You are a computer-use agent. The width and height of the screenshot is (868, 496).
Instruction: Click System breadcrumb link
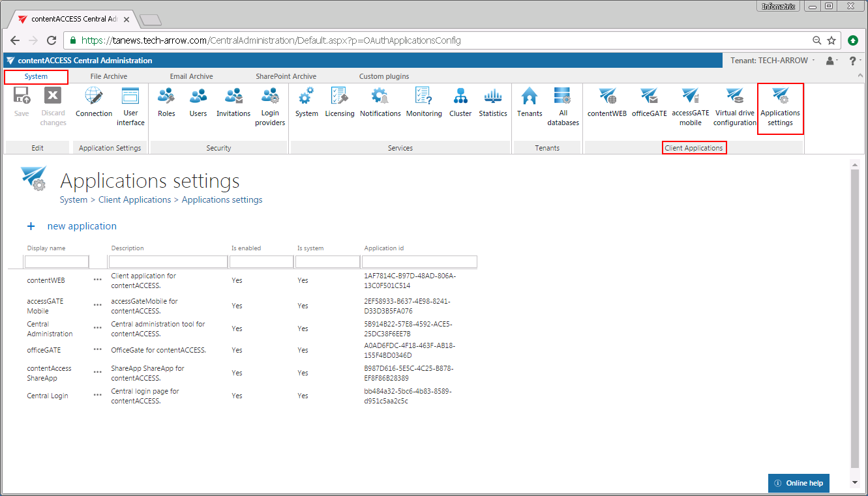[74, 200]
